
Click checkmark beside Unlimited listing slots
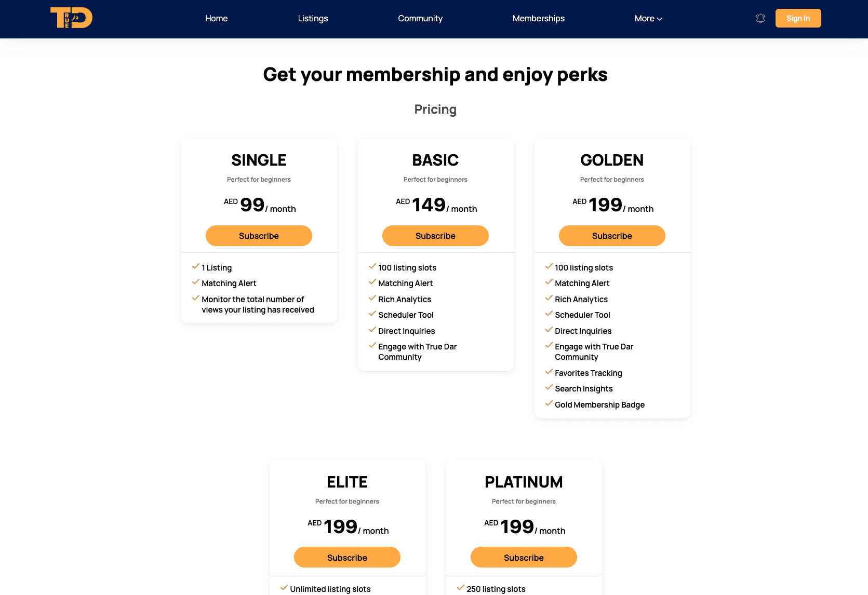pyautogui.click(x=284, y=588)
